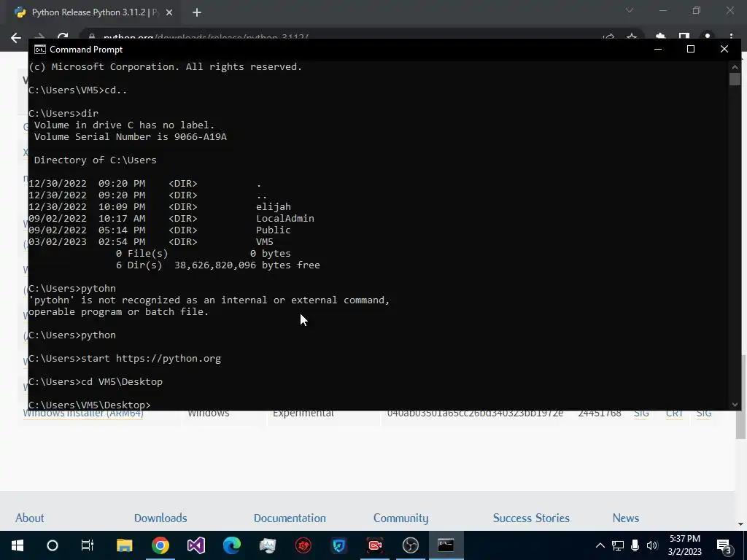Open the notification center icon
This screenshot has height=560, width=747.
[x=724, y=546]
